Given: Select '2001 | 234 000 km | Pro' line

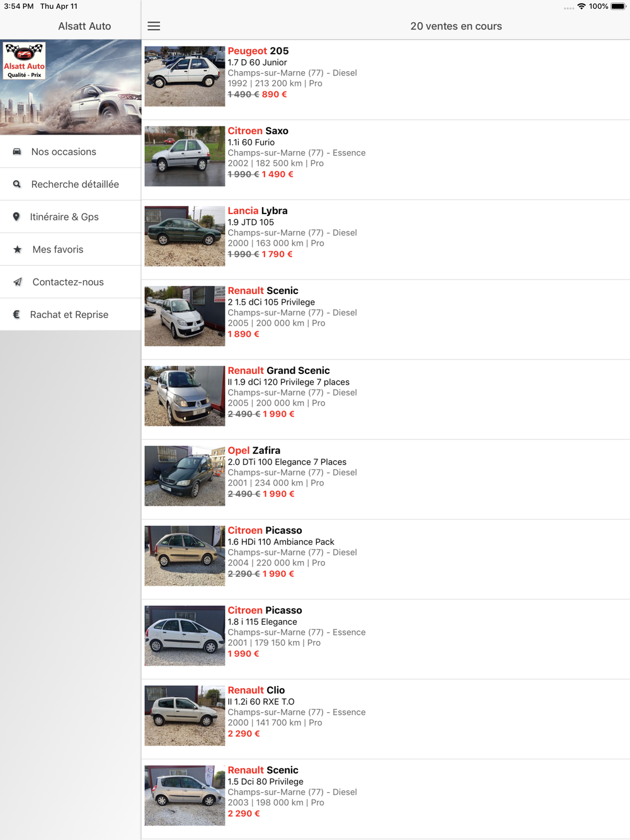Looking at the screenshot, I should click(x=275, y=483).
